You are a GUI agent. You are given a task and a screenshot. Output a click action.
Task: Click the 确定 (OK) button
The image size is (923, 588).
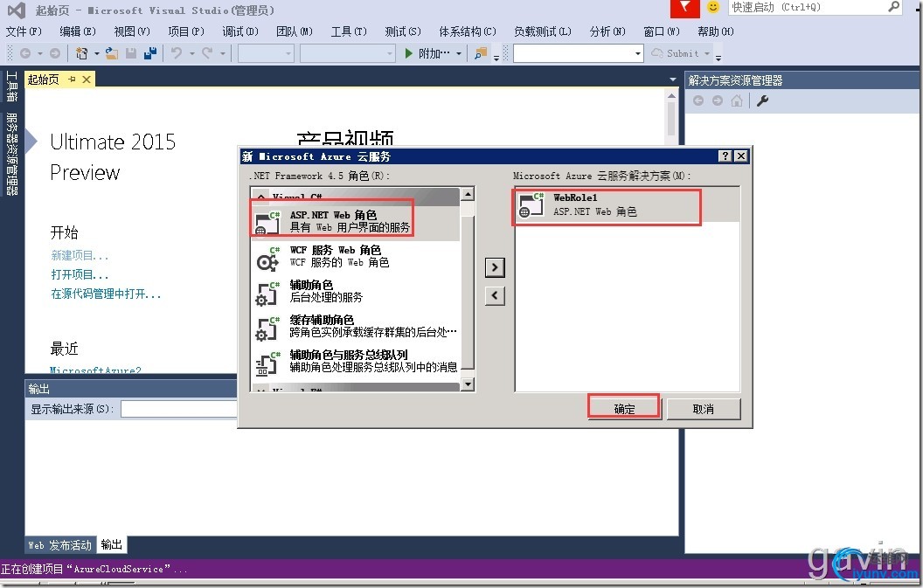(x=625, y=409)
